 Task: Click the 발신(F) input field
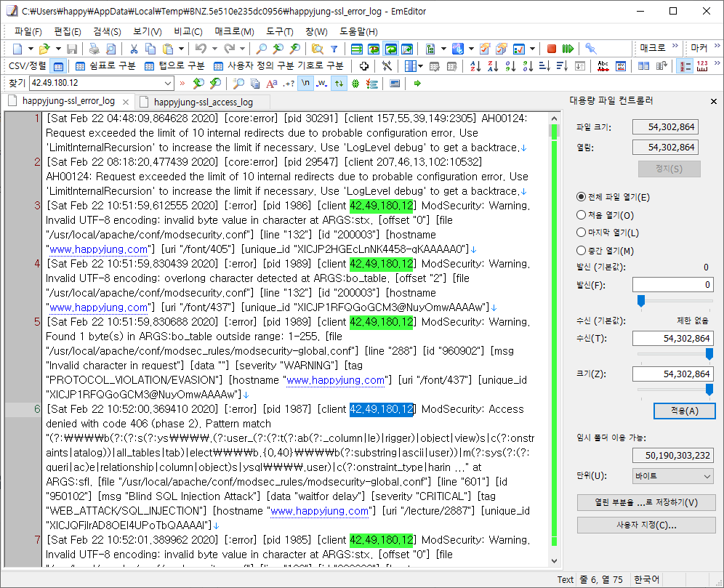click(x=673, y=285)
